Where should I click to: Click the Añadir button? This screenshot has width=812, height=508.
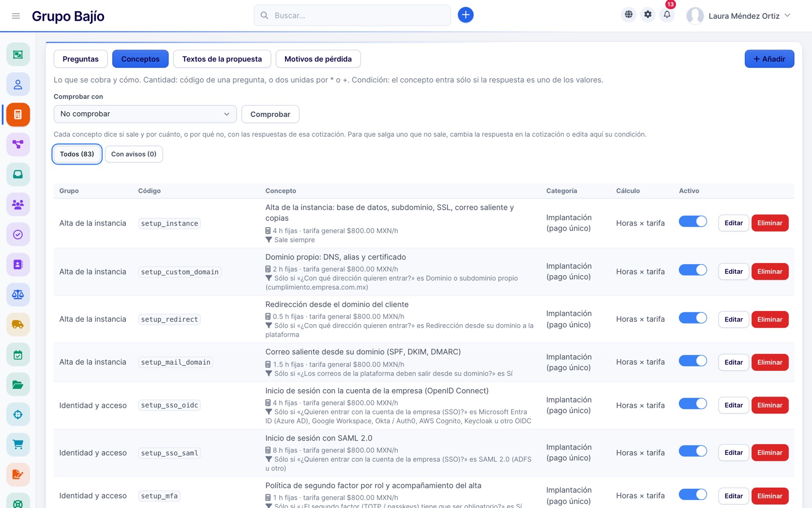(x=769, y=59)
